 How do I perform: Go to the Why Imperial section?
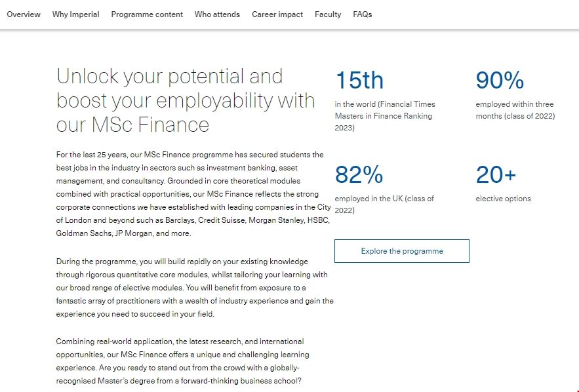(x=76, y=14)
